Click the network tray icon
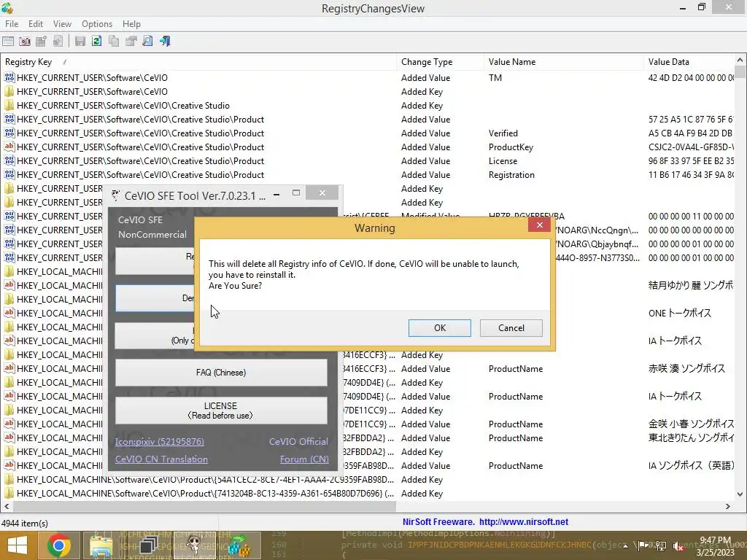 660,545
